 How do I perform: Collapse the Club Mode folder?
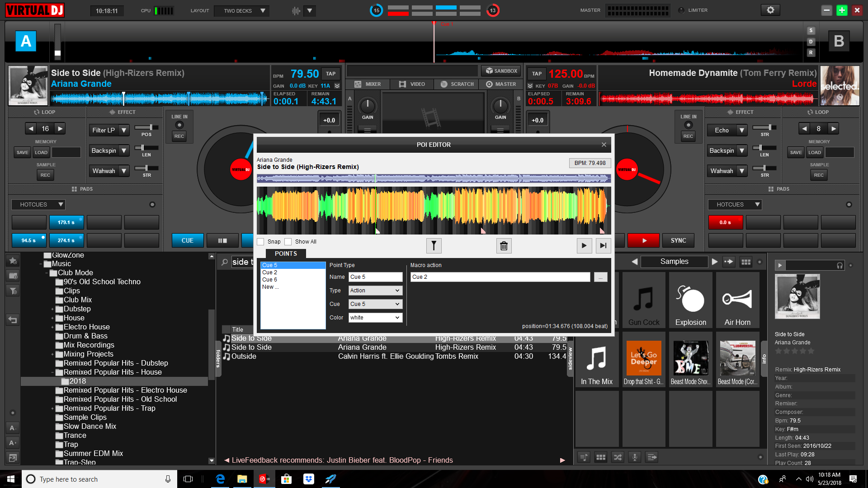pyautogui.click(x=47, y=273)
